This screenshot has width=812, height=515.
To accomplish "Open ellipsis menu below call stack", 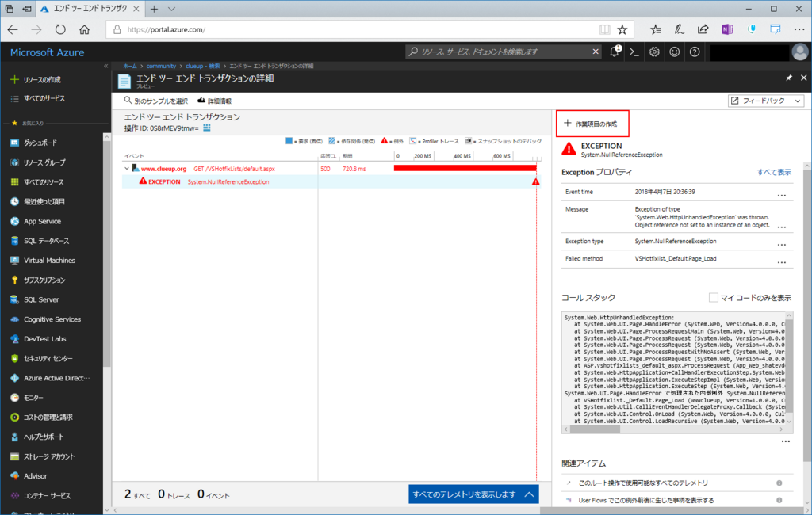I will pyautogui.click(x=786, y=441).
